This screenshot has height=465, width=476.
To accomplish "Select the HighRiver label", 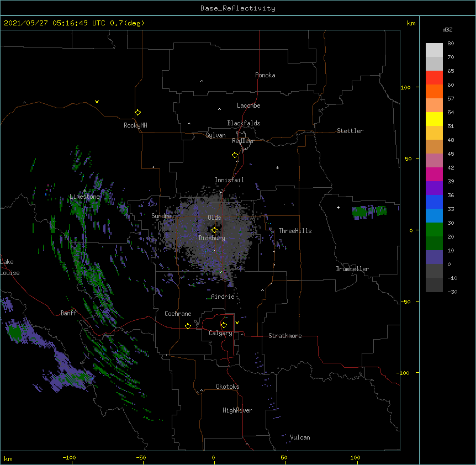I will coord(237,410).
